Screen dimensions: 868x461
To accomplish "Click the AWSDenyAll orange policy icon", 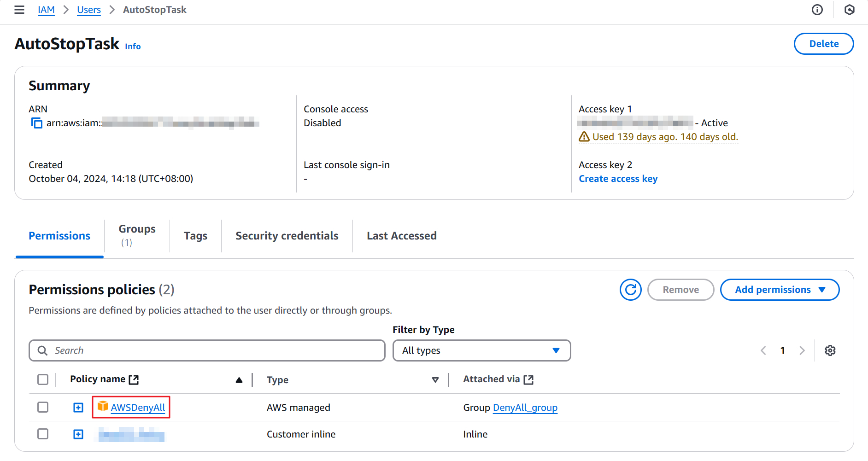I will [x=103, y=406].
